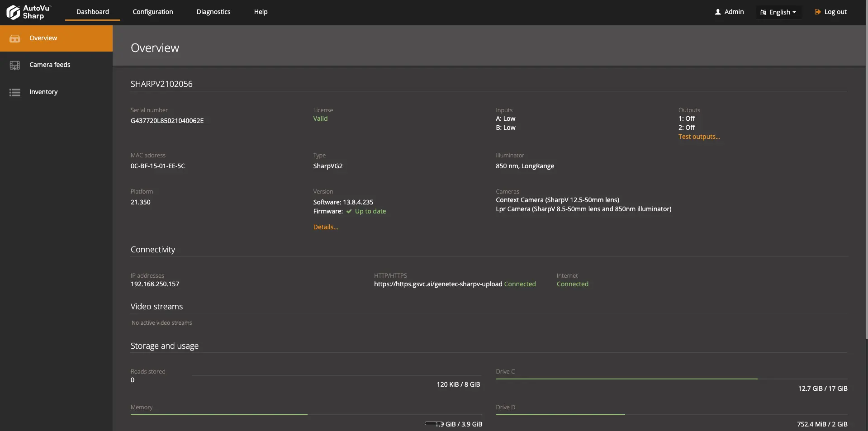The height and width of the screenshot is (431, 868).
Task: Switch to the Dashboard tab
Action: click(93, 12)
